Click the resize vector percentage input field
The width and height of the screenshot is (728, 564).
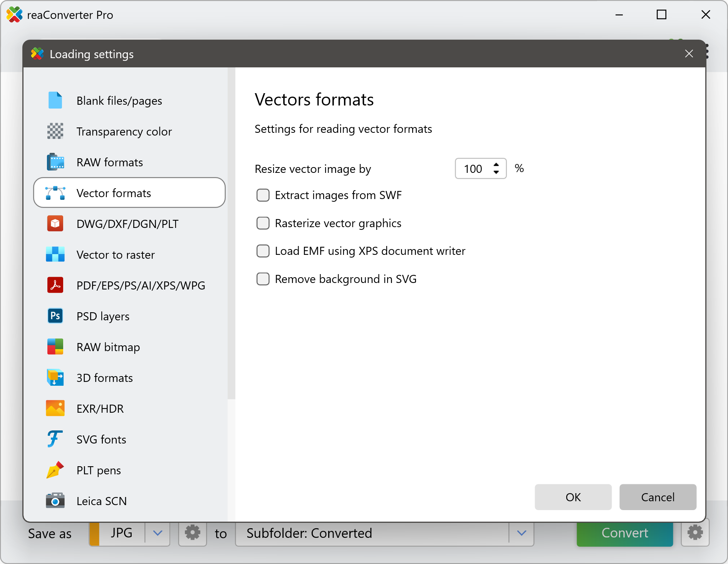coord(473,169)
